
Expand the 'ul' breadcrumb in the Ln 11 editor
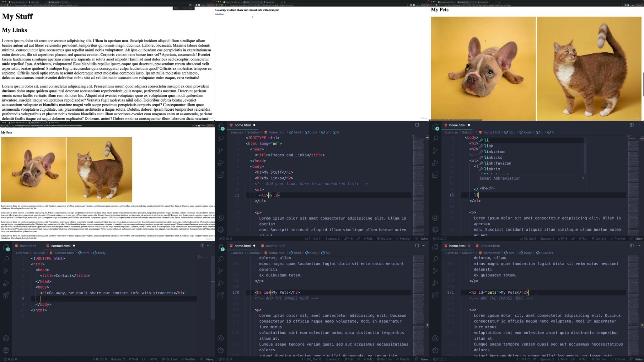(325, 132)
